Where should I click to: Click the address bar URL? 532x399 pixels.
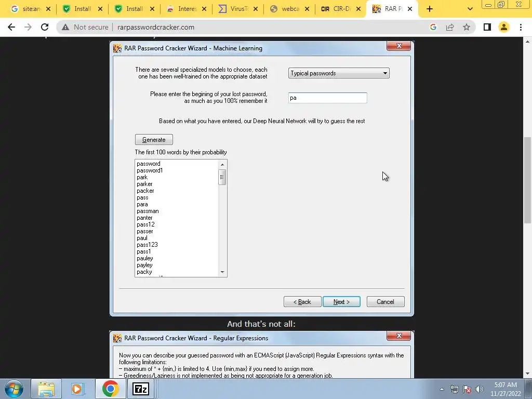(156, 27)
